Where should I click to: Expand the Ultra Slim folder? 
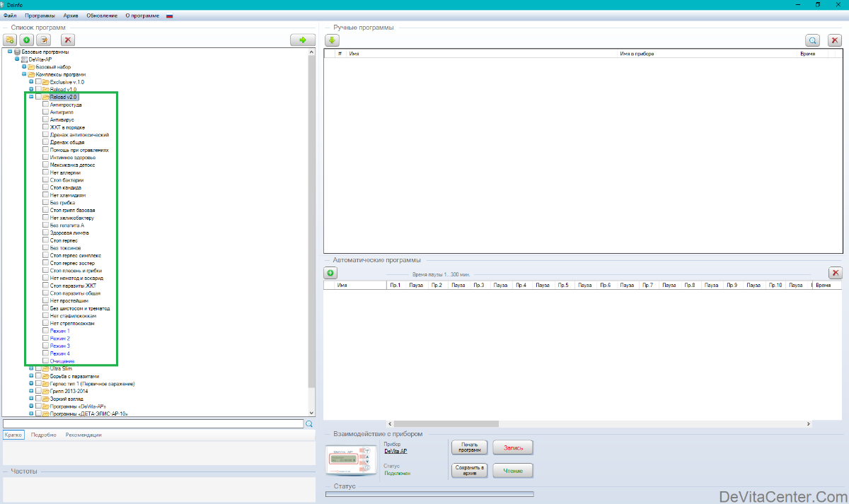pyautogui.click(x=31, y=368)
